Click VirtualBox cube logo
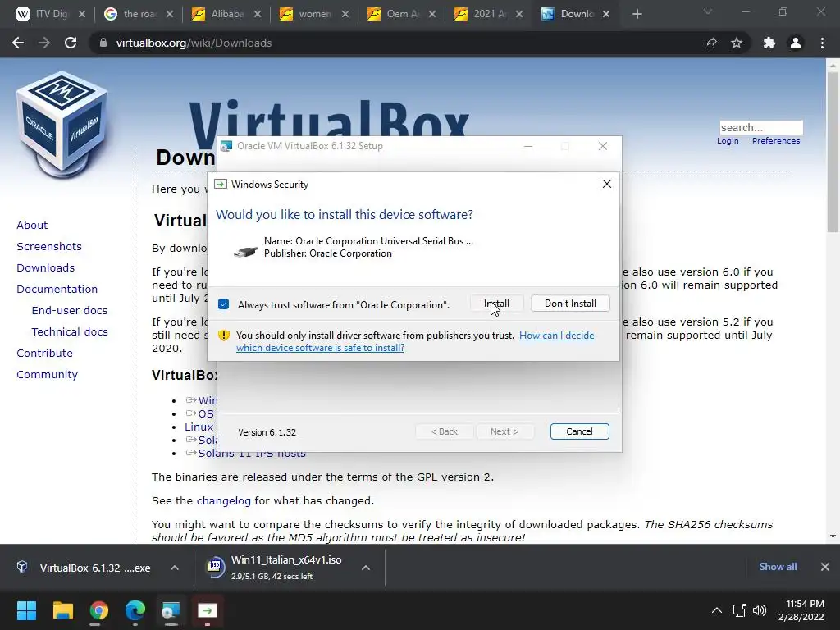The width and height of the screenshot is (840, 630). coord(62,125)
